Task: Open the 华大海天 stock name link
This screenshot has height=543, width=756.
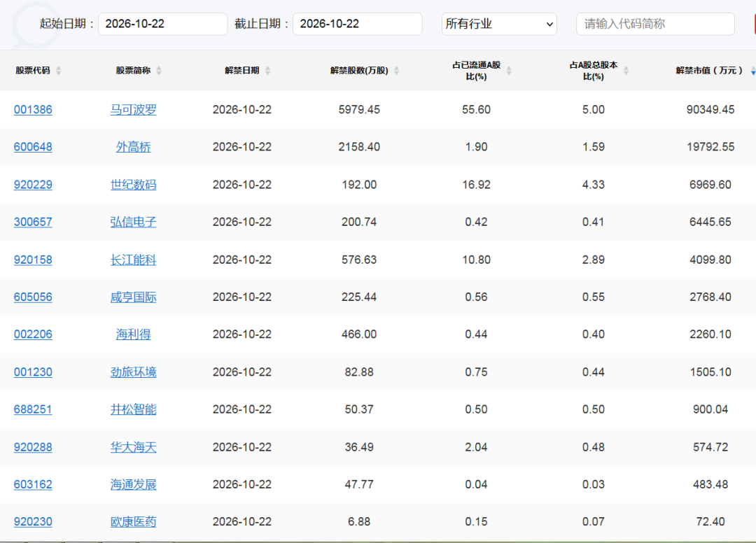Action: [134, 447]
